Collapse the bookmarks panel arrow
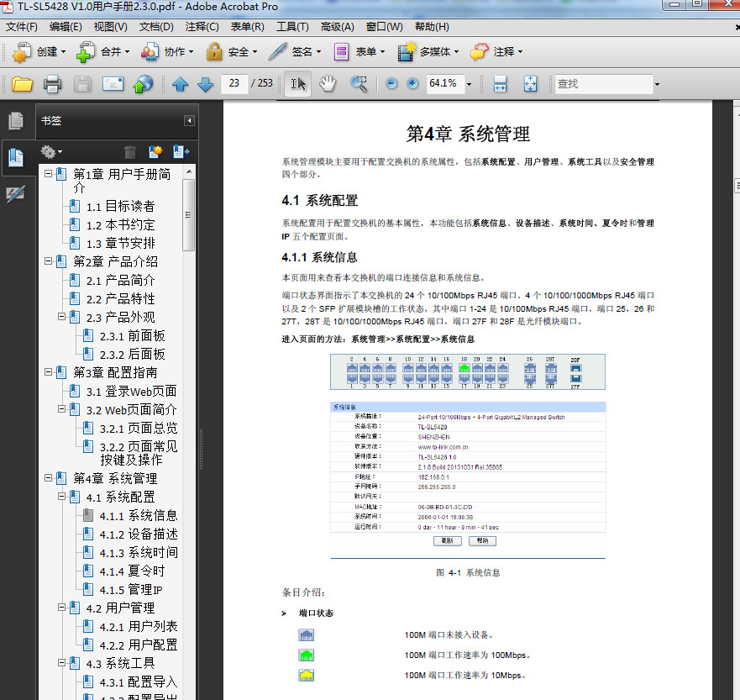The height and width of the screenshot is (700, 740). click(189, 121)
